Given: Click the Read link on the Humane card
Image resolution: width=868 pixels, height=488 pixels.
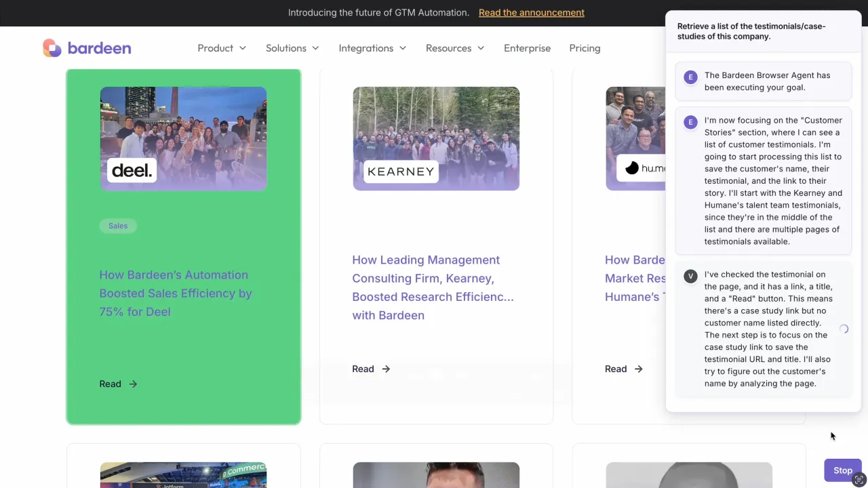Looking at the screenshot, I should pyautogui.click(x=624, y=369).
